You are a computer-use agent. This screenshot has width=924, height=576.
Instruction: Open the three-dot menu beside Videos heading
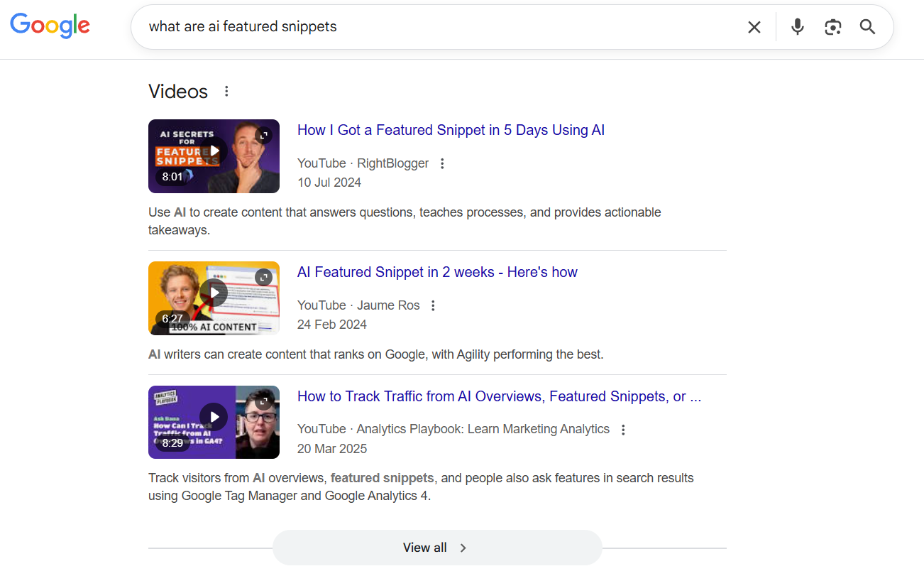click(x=226, y=91)
